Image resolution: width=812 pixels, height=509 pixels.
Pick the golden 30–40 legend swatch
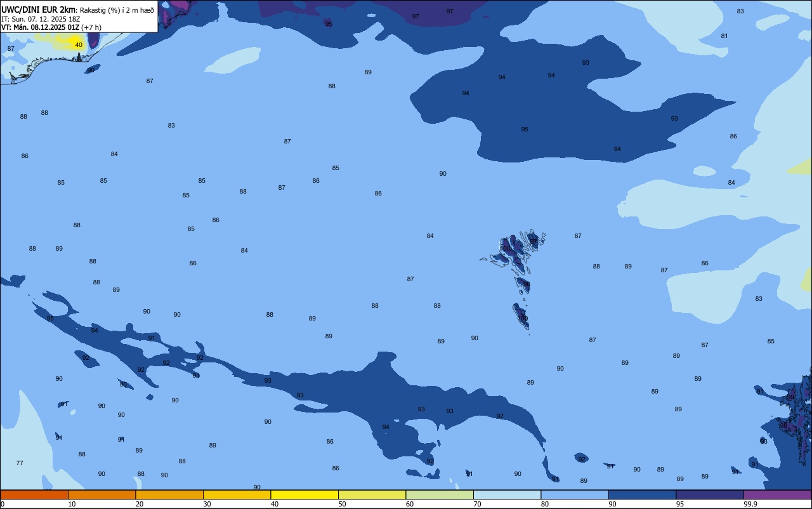pos(237,494)
